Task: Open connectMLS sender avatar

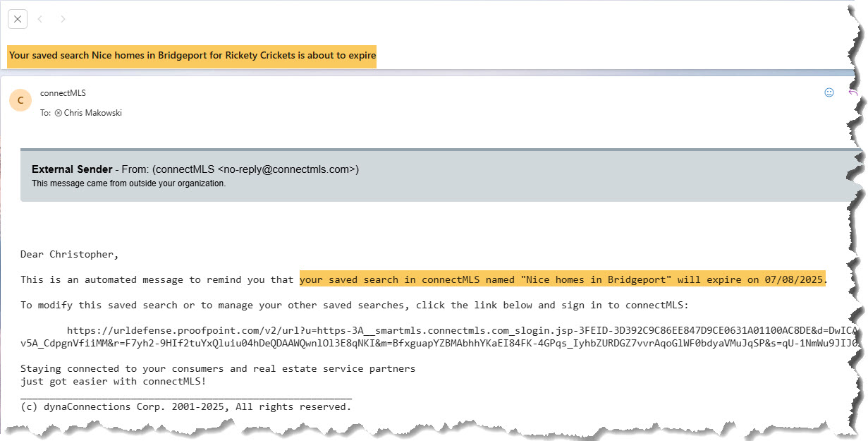Action: pyautogui.click(x=20, y=101)
